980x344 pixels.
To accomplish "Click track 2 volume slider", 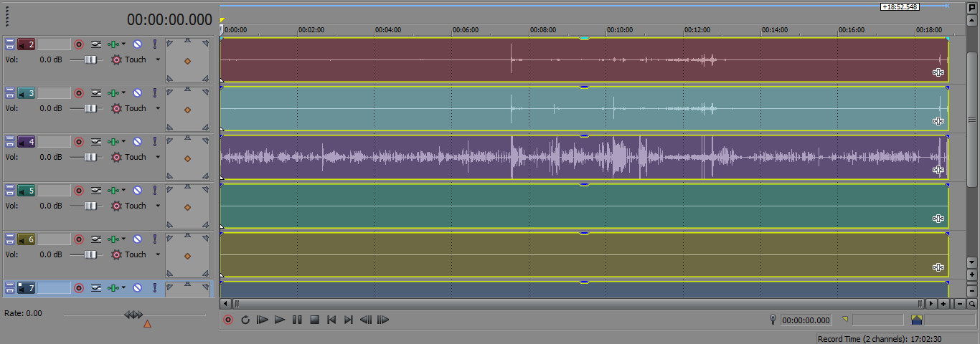I will [x=91, y=60].
